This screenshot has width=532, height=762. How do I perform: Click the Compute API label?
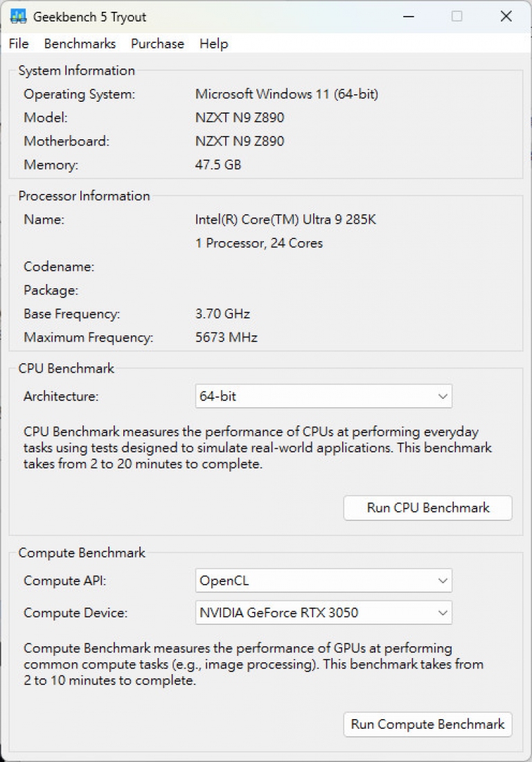point(64,581)
